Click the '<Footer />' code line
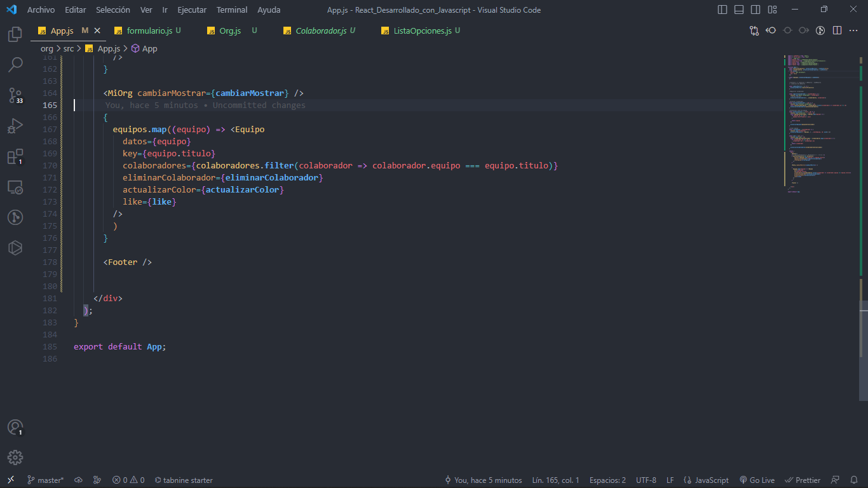868x488 pixels. [x=128, y=262]
